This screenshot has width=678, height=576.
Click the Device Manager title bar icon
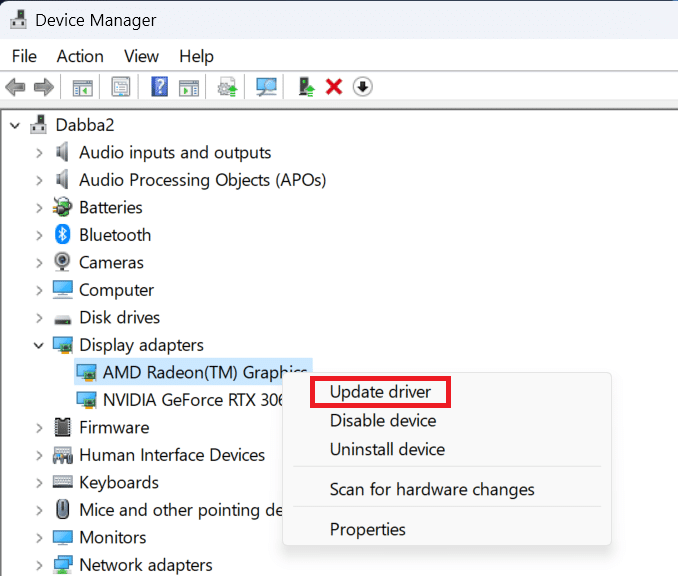(18, 19)
